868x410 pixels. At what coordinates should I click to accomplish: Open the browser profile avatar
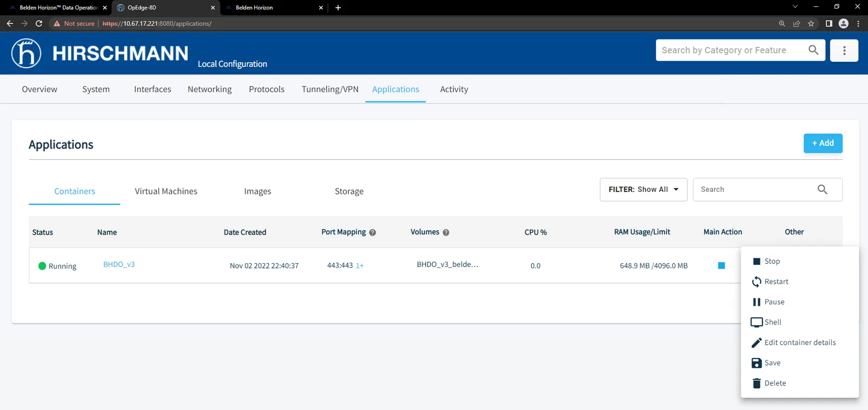844,23
